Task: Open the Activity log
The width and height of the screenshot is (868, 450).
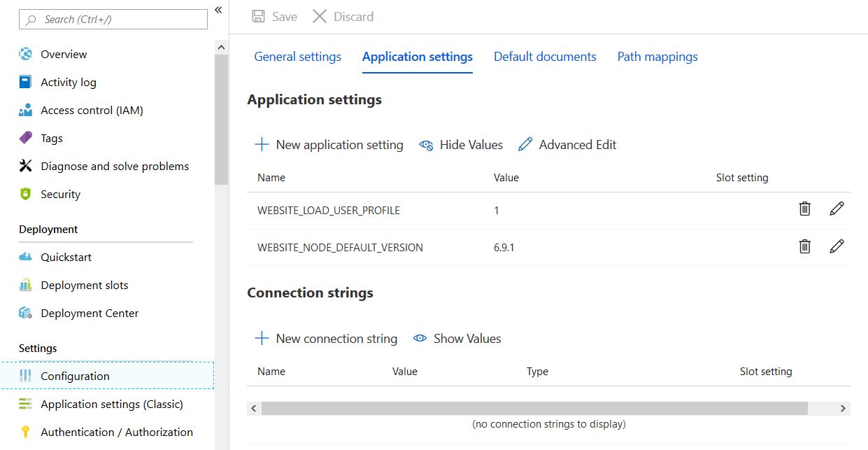Action: point(66,82)
